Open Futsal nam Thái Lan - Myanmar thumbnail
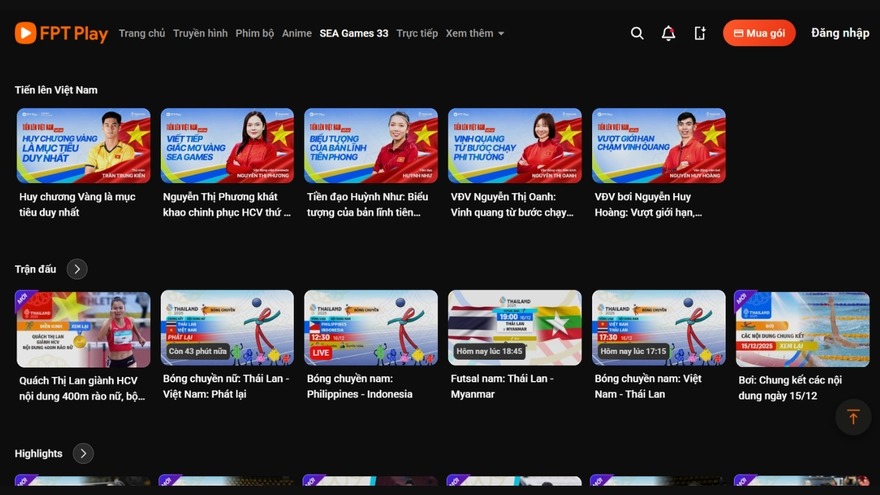The image size is (880, 495). pos(515,328)
